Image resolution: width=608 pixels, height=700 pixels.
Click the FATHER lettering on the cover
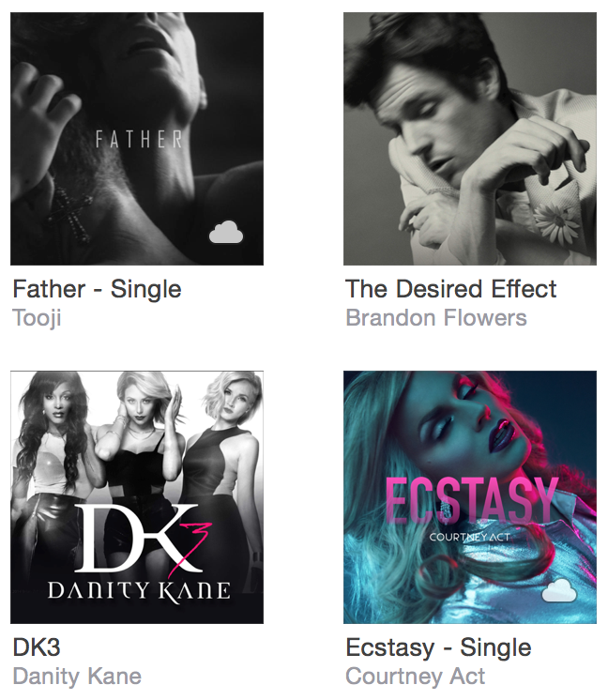click(139, 139)
